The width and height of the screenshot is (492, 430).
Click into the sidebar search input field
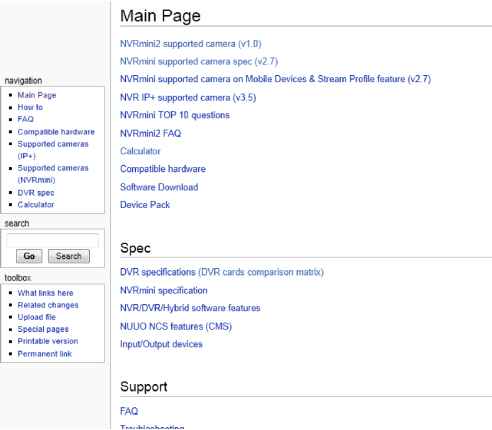tap(53, 240)
